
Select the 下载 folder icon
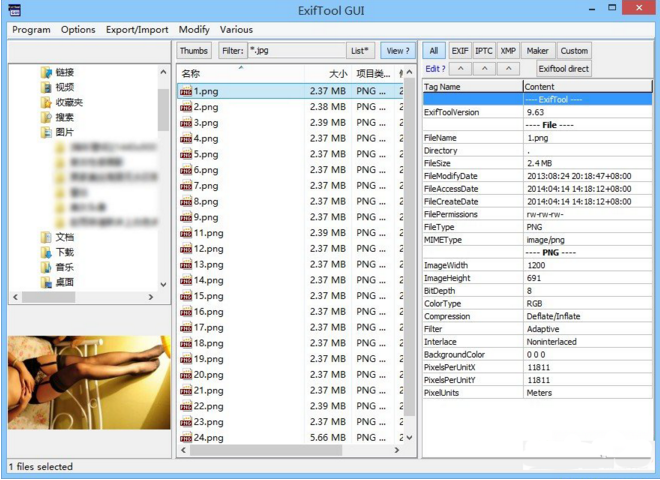point(46,252)
